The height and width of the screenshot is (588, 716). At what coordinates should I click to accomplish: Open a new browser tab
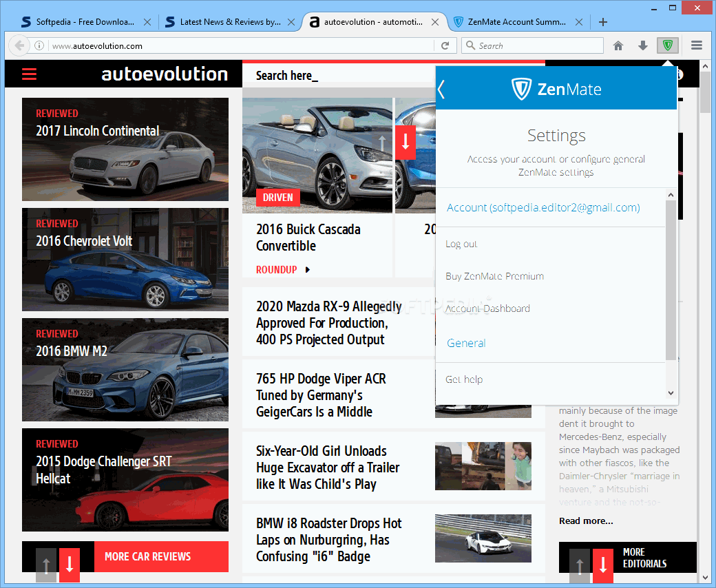(603, 22)
